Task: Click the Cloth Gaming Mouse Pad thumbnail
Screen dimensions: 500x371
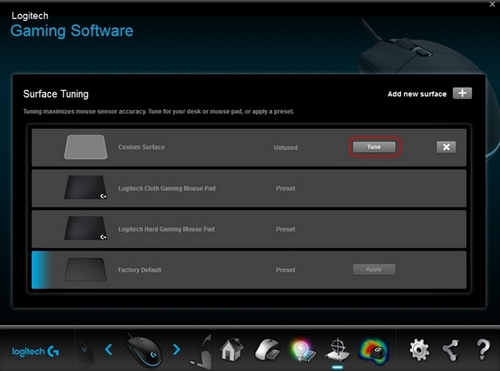Action: pos(86,188)
